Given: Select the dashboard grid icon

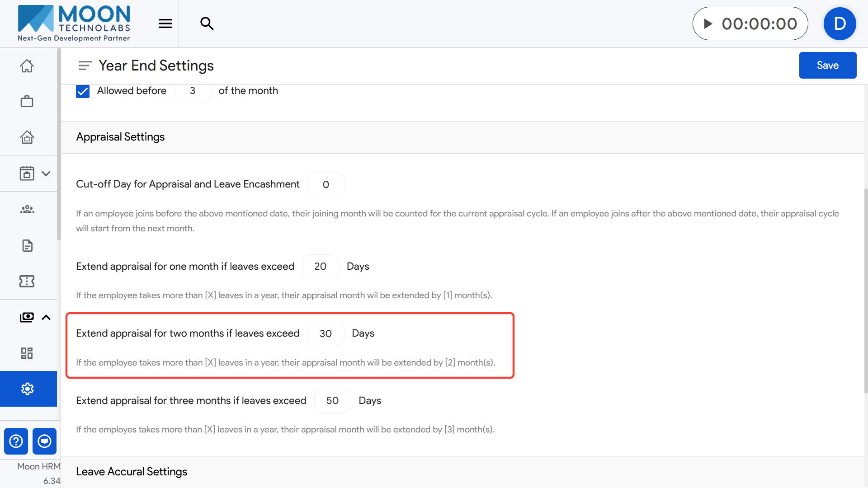Looking at the screenshot, I should coord(27,353).
